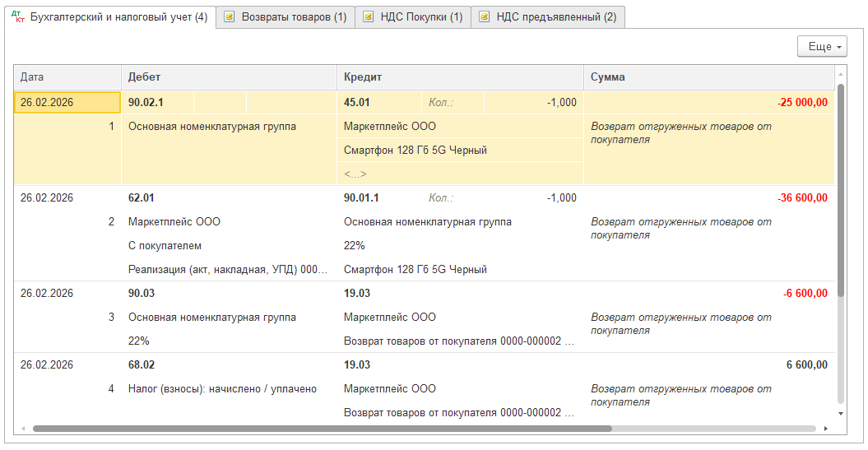Click the Кредит column header

(460, 77)
